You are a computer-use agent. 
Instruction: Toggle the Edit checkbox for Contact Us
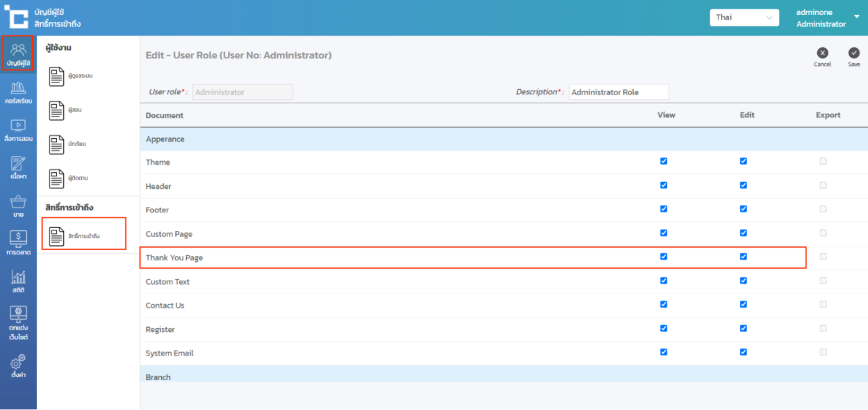743,304
